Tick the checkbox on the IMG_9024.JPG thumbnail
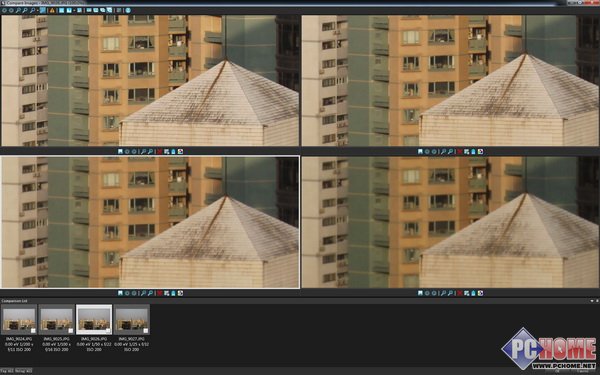Image resolution: width=600 pixels, height=375 pixels. [33, 331]
